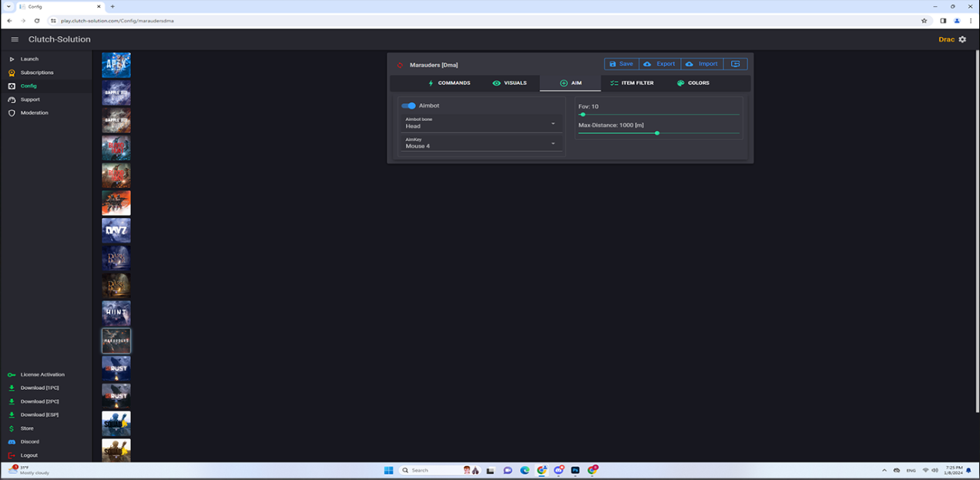Toggle the Aimbot switch off
This screenshot has height=480, width=980.
408,106
